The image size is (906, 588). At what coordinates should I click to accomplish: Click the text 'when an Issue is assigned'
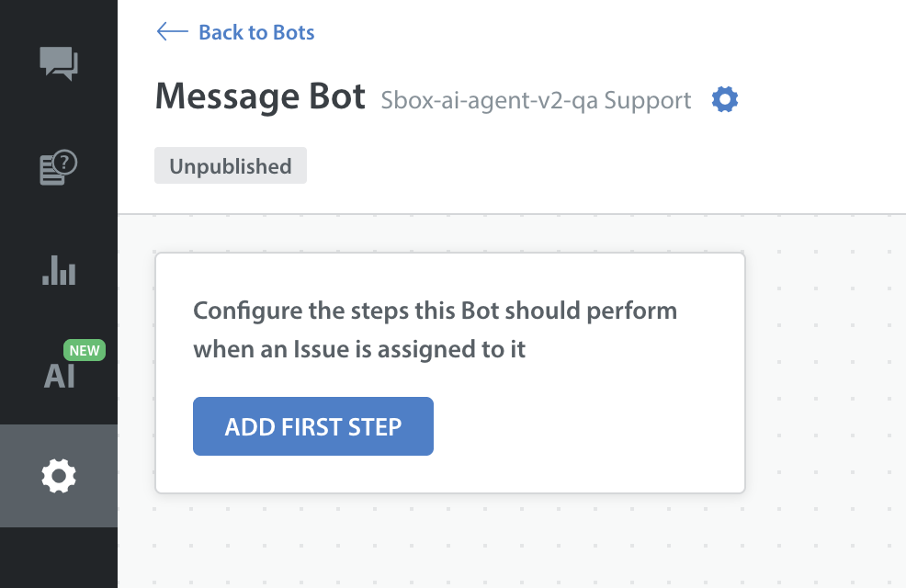point(359,349)
